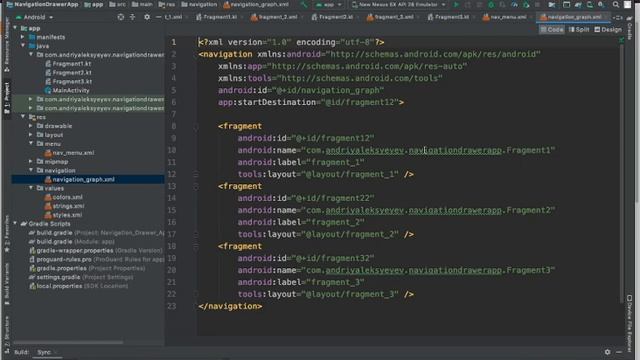Expand the mipmap folder
This screenshot has width=640, height=360.
point(31,161)
